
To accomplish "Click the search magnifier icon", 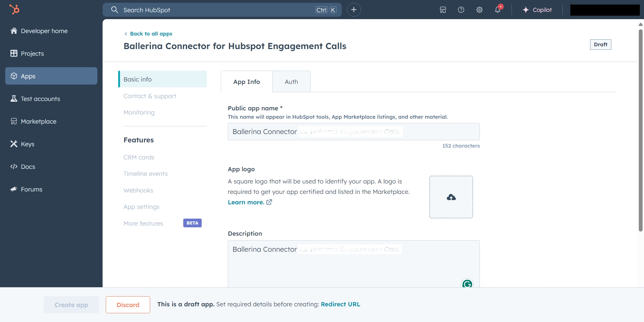I will coord(115,10).
